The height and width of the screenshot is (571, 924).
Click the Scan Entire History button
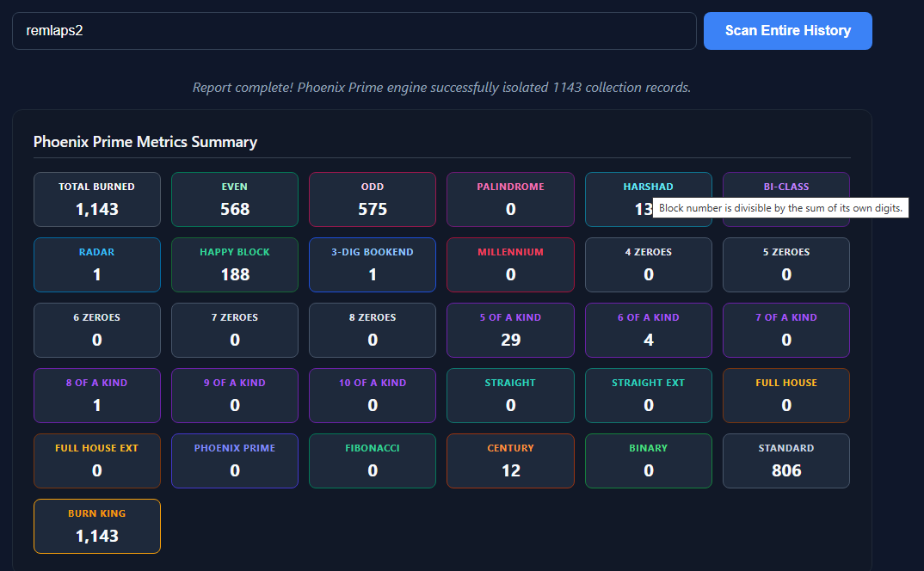(x=787, y=31)
